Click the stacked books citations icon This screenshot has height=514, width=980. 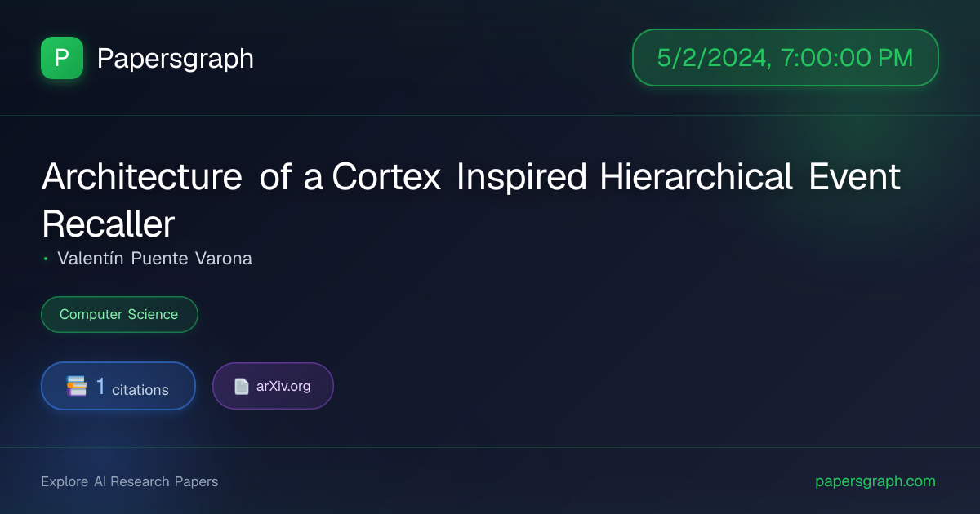tap(77, 386)
